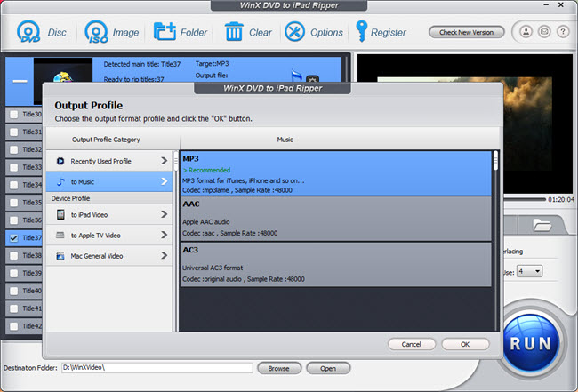Uncheck the Title37 checkbox

coord(14,238)
